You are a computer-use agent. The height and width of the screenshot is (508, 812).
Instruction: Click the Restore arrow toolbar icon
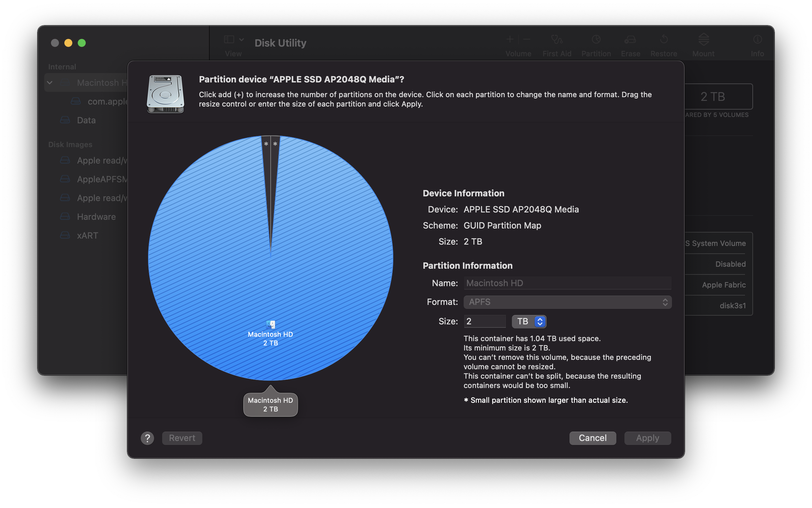point(664,40)
